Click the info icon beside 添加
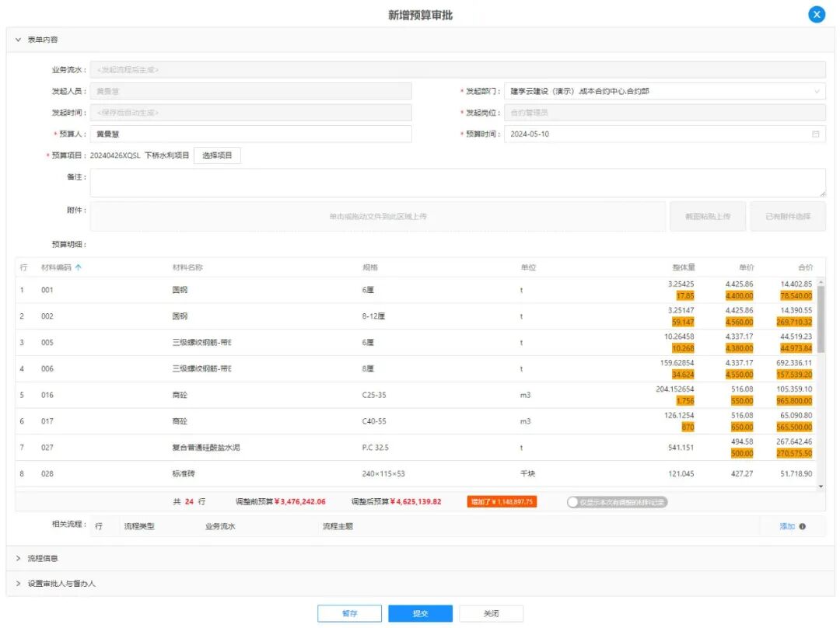840x628 pixels. [803, 527]
